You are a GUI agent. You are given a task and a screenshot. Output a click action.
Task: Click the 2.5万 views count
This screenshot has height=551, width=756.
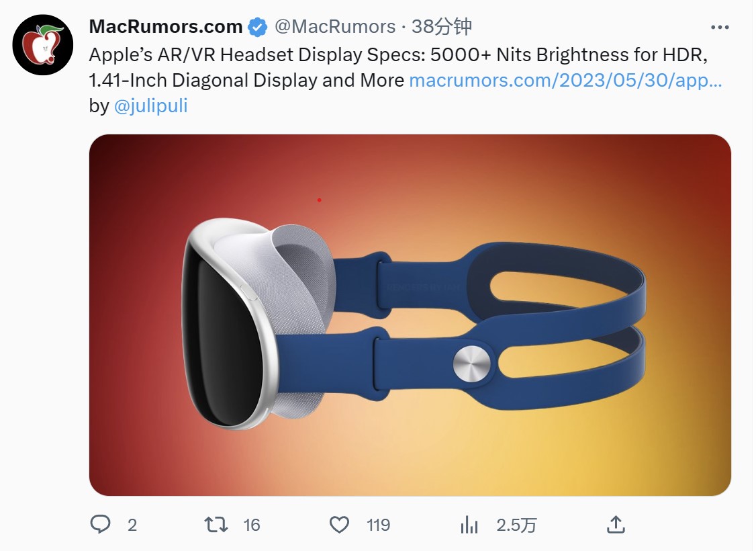[516, 525]
